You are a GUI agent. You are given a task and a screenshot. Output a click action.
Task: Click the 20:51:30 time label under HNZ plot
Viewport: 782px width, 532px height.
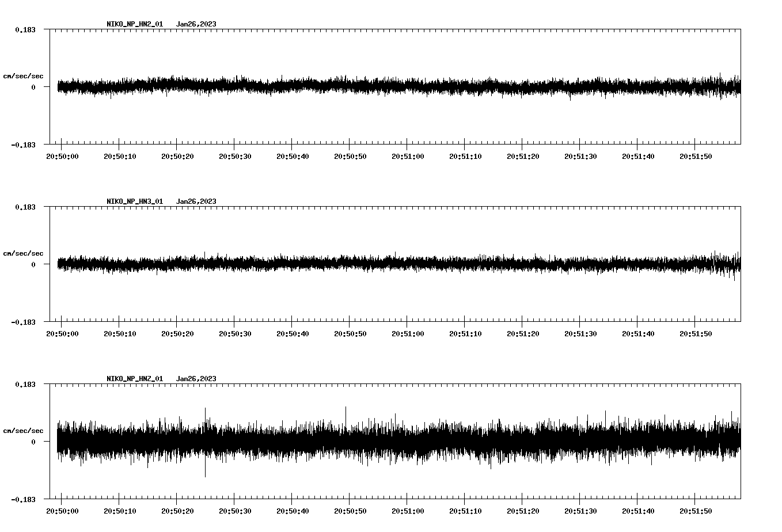(x=580, y=511)
